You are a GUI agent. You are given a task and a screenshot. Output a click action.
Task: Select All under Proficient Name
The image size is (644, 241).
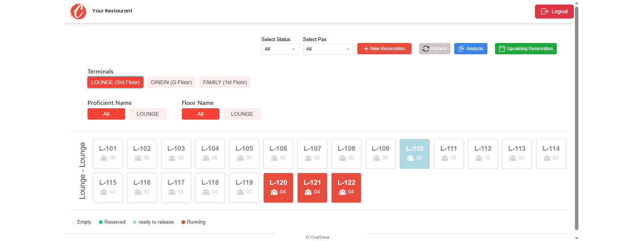pyautogui.click(x=106, y=114)
